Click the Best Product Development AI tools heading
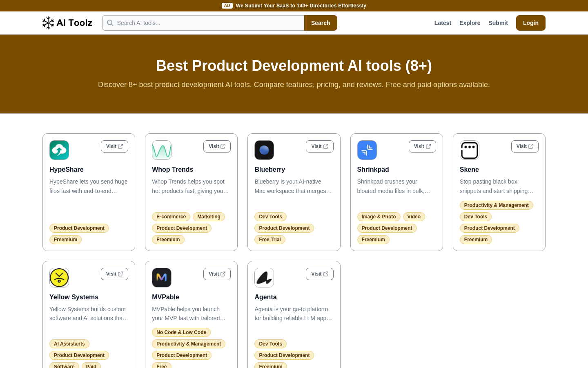The image size is (588, 368). pyautogui.click(x=294, y=66)
